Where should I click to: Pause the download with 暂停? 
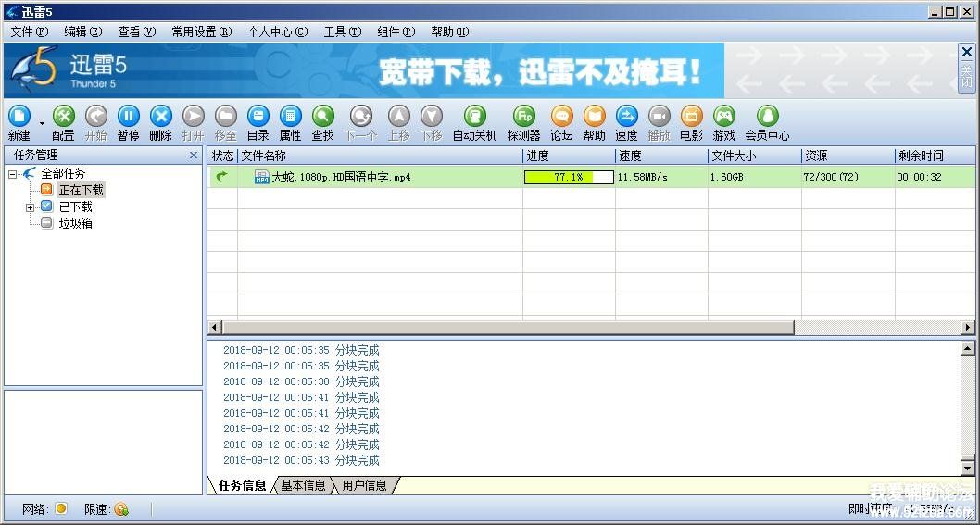click(x=128, y=117)
